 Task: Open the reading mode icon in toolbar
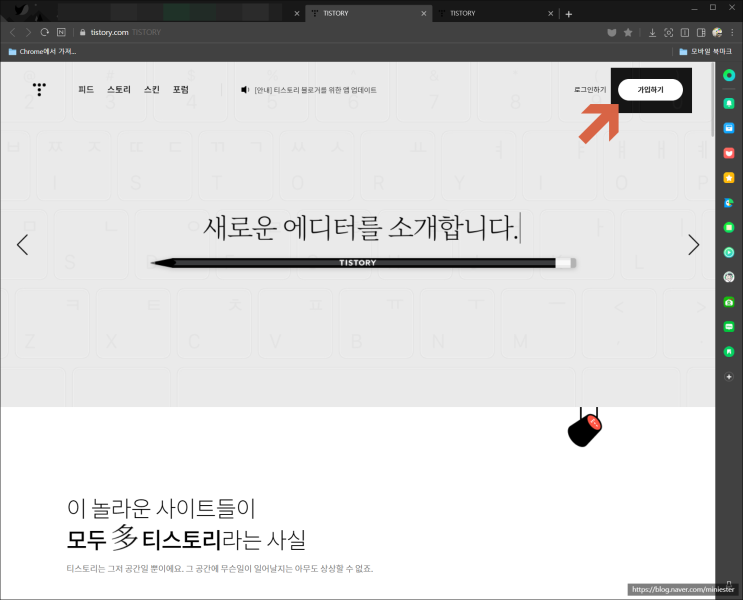pyautogui.click(x=685, y=32)
